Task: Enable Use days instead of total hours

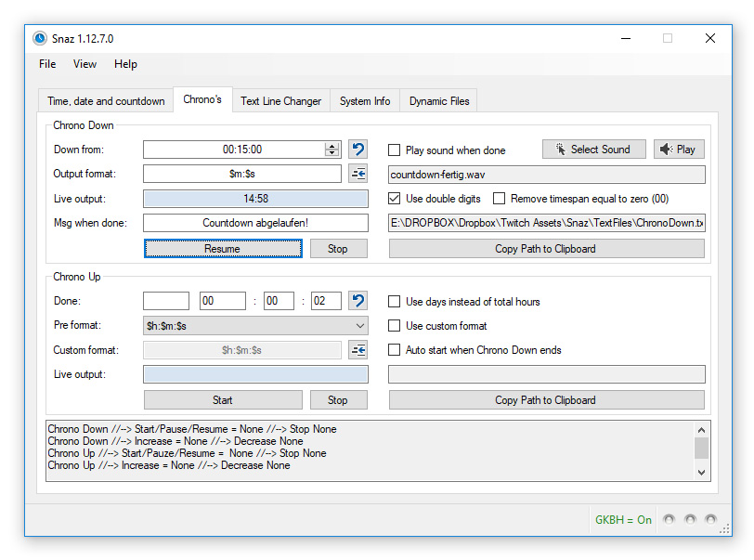Action: click(x=394, y=301)
